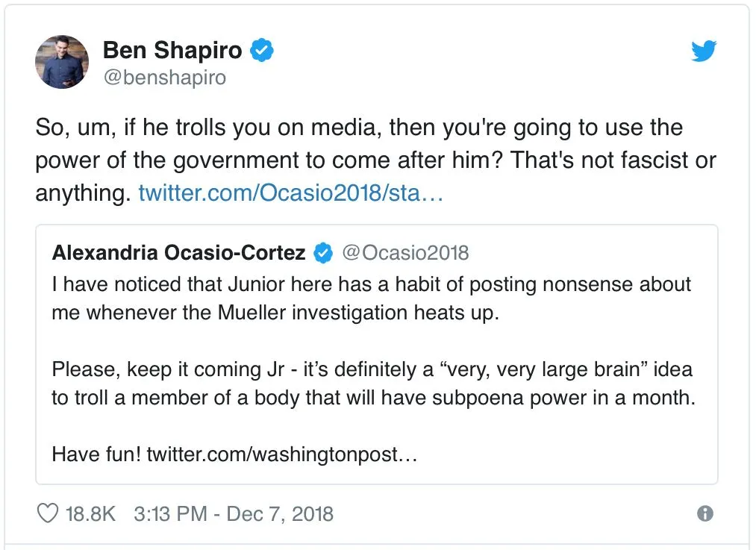Click the quoted paragraph about subpoena power
The image size is (756, 550).
373,383
